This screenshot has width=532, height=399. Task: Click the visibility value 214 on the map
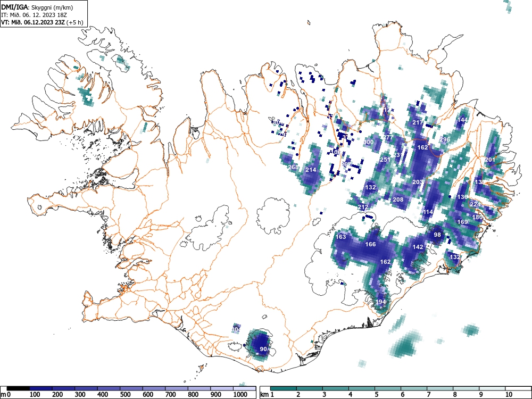(x=311, y=170)
